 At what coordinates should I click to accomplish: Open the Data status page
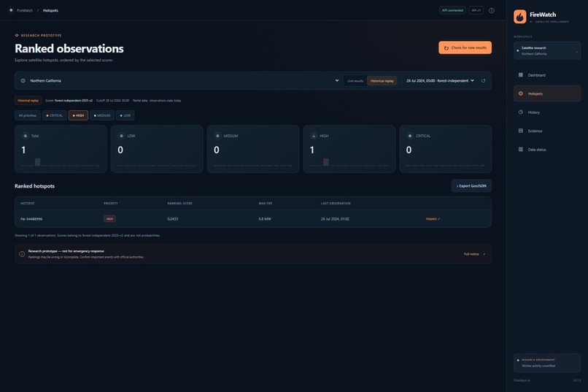tap(547, 150)
